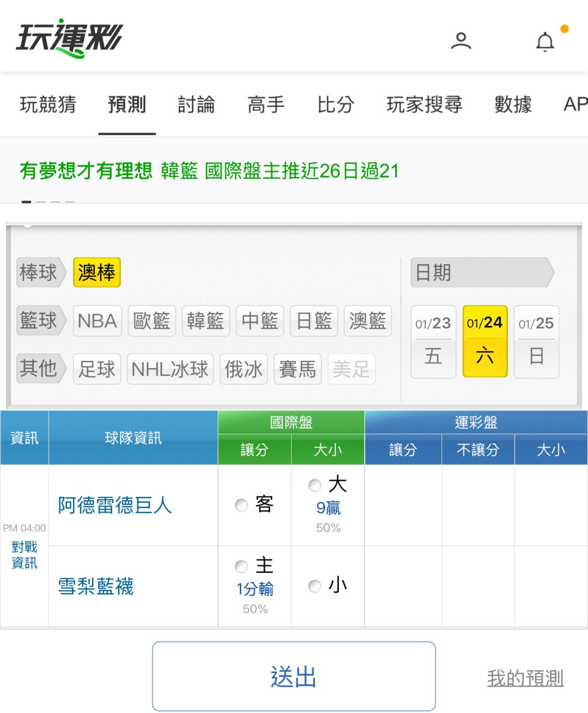Select the 客 spread radio button
Image resolution: width=588 pixels, height=713 pixels.
click(241, 505)
